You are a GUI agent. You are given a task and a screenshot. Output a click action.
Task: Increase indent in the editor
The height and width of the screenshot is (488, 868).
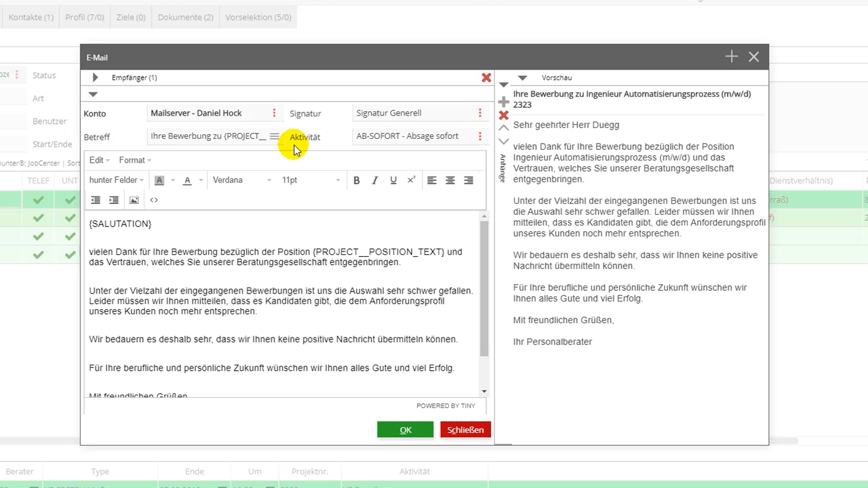tap(114, 200)
